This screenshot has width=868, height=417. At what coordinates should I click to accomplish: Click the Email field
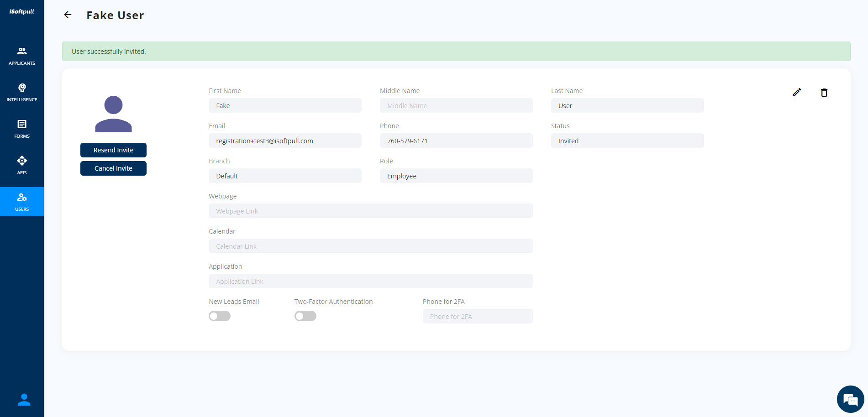(285, 141)
